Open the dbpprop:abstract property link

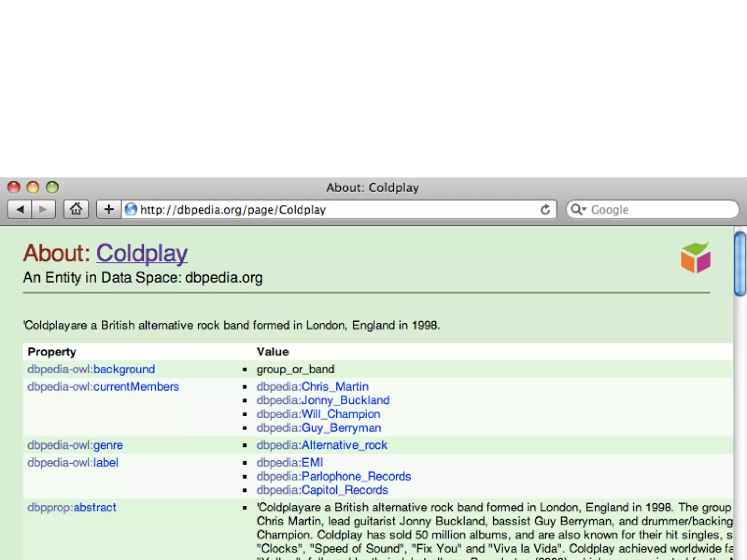[x=71, y=507]
